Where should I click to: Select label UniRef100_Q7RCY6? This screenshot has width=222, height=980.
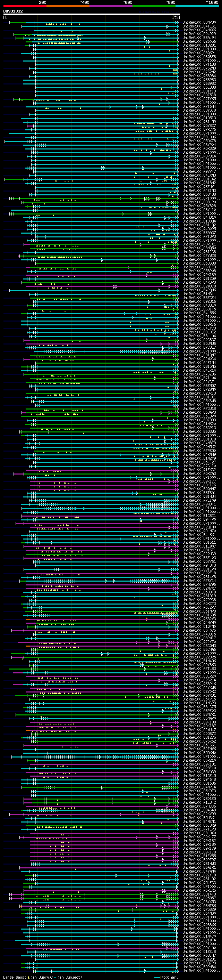[x=199, y=129]
